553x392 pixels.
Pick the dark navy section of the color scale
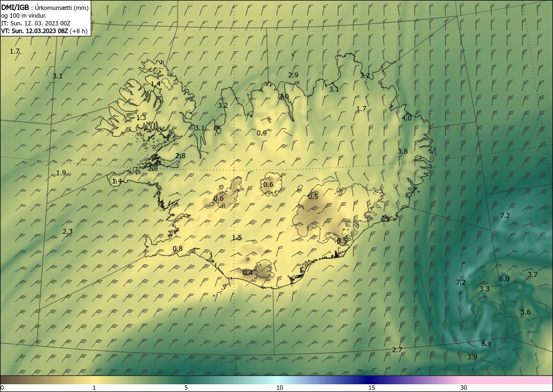(371, 380)
